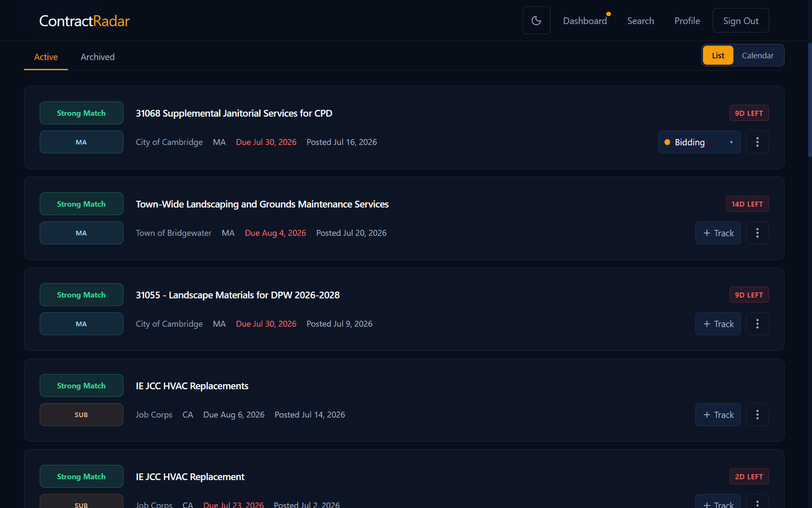Viewport: 812px width, 508px height.
Task: Click the ContractRadar logo
Action: (84, 21)
